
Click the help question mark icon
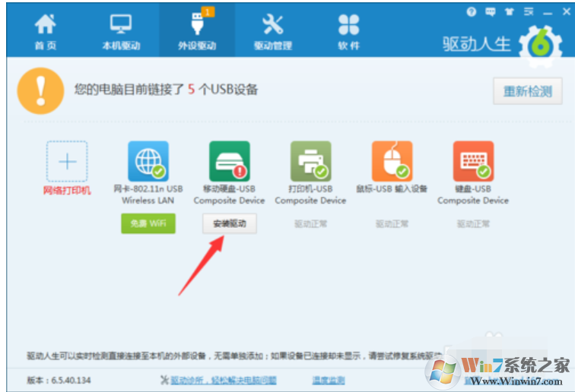[472, 12]
